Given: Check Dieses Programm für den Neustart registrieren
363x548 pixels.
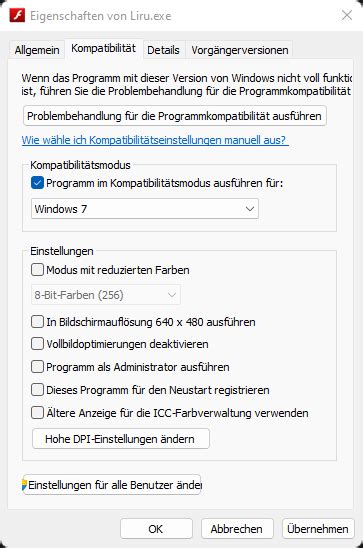Looking at the screenshot, I should pos(37,390).
